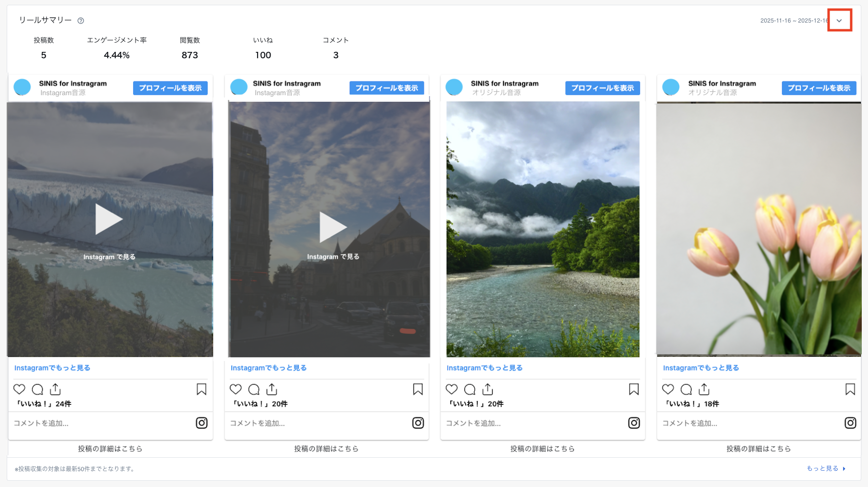868x487 pixels.
Task: Play the glacier reel video
Action: [x=109, y=219]
